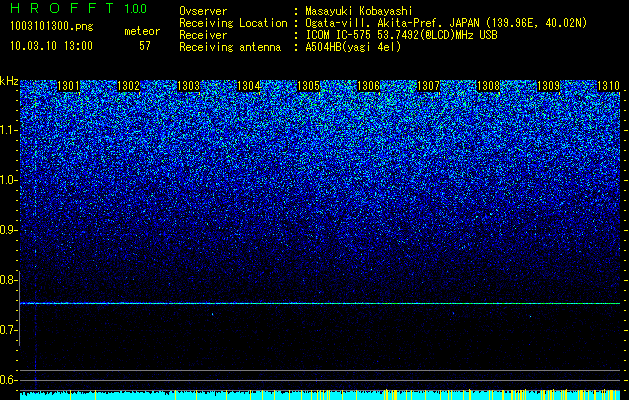The width and height of the screenshot is (629, 400).
Task: Click the 1307 time marker
Action: click(x=428, y=85)
